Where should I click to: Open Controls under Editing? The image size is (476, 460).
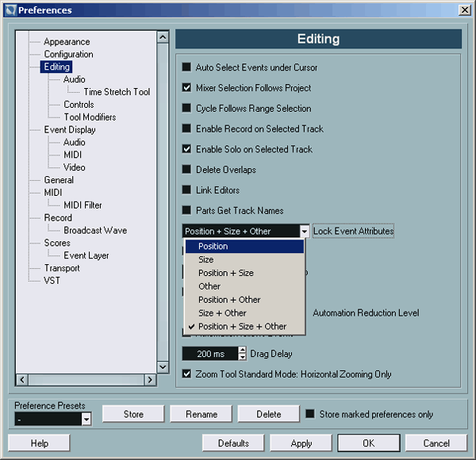79,105
